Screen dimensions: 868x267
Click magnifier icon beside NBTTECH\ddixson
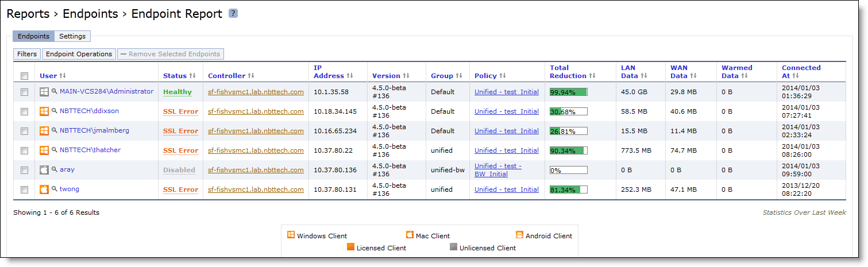pos(55,111)
